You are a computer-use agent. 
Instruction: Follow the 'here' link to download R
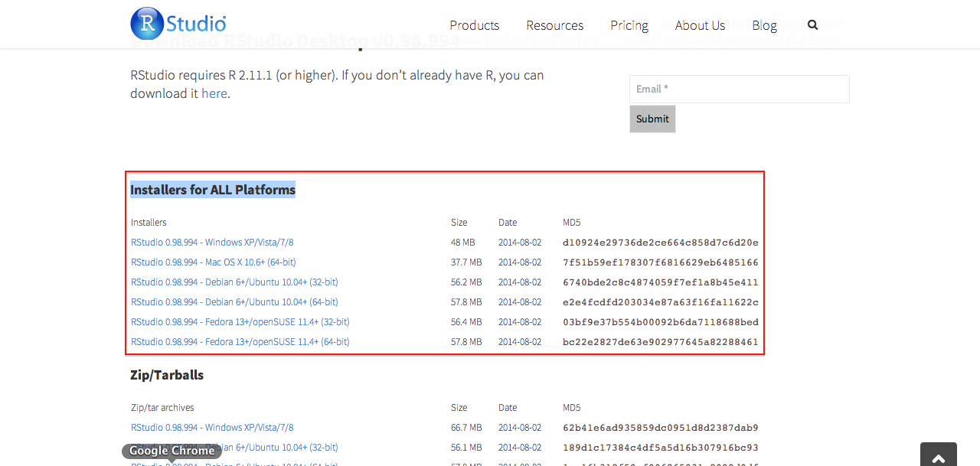click(x=214, y=93)
